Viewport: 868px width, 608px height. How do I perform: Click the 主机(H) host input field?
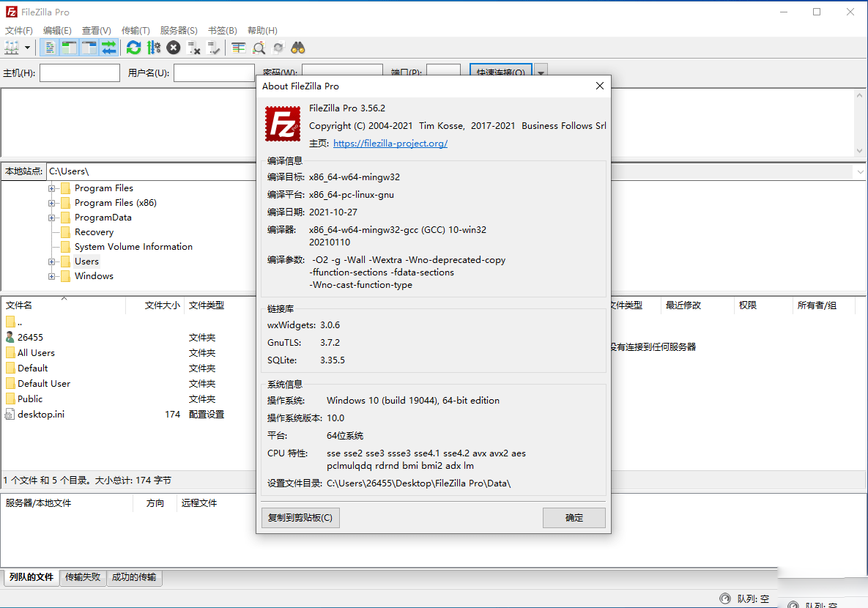click(80, 73)
